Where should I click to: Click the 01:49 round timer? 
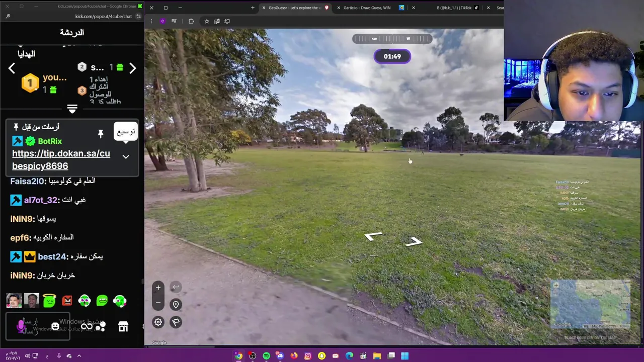pos(392,56)
